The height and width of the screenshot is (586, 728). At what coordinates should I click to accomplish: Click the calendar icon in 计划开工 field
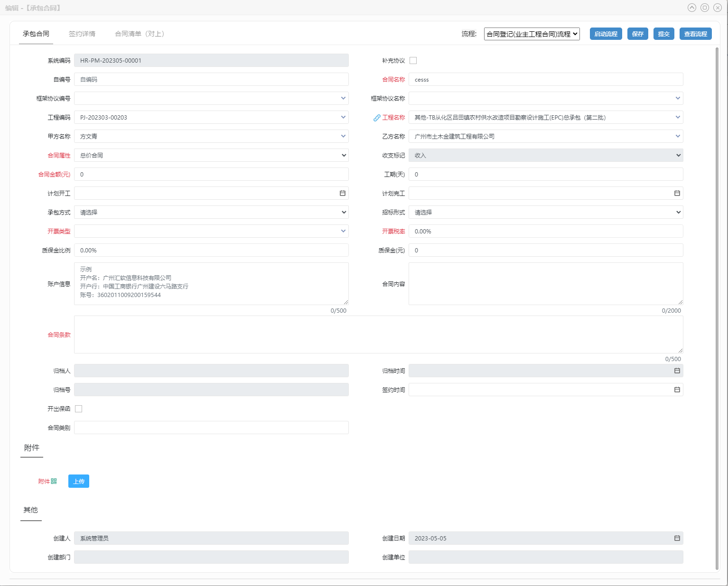(x=342, y=193)
